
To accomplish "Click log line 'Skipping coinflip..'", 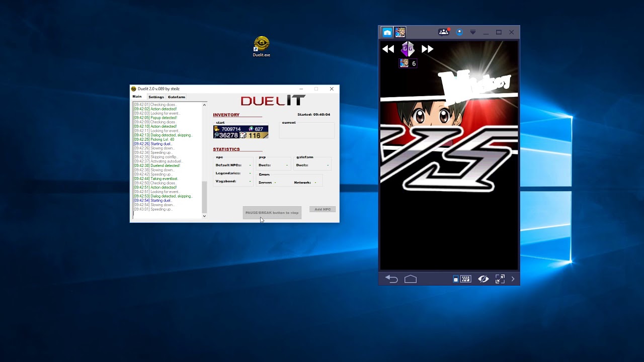I will 155,157.
